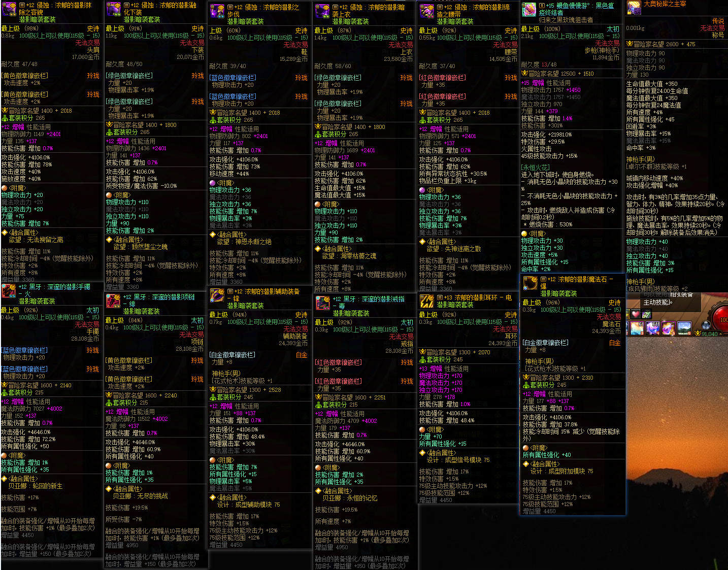Image resolution: width=728 pixels, height=570 pixels.
Task: Click the 设计 : 成型信号模块 75 fusion line
Action: (458, 460)
